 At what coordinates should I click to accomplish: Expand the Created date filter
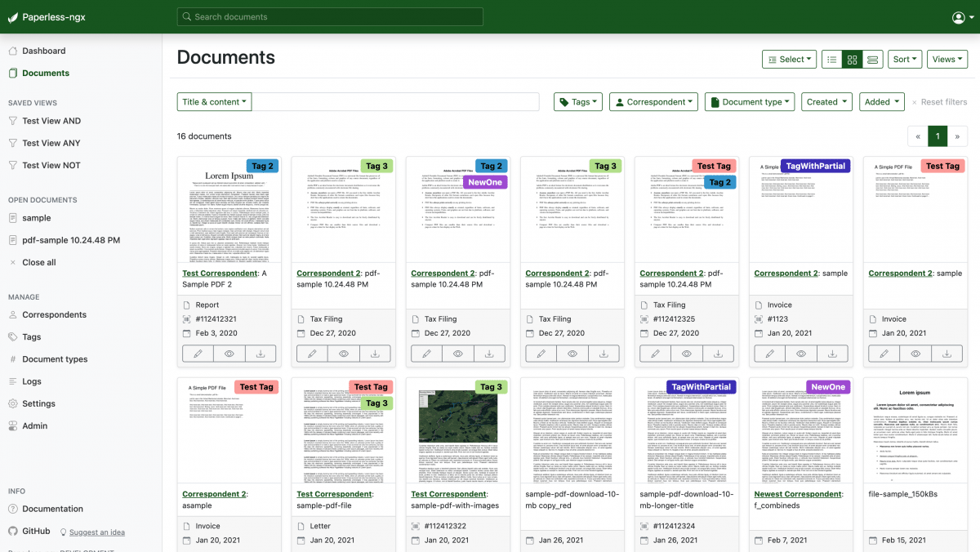coord(826,101)
